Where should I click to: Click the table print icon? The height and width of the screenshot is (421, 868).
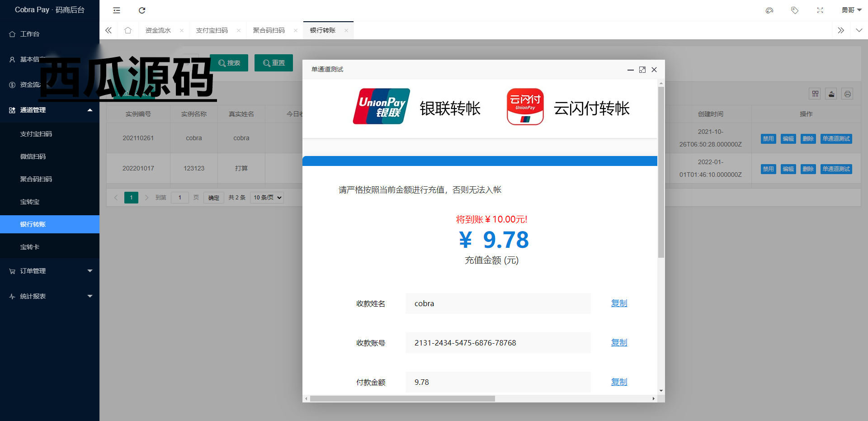point(848,94)
